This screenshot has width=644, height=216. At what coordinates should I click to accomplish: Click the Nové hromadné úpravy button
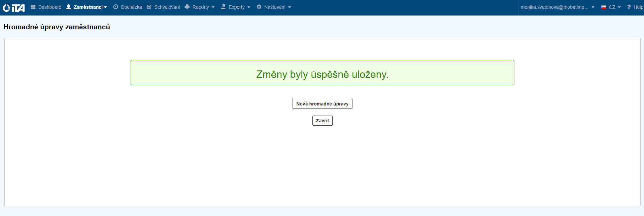click(322, 104)
